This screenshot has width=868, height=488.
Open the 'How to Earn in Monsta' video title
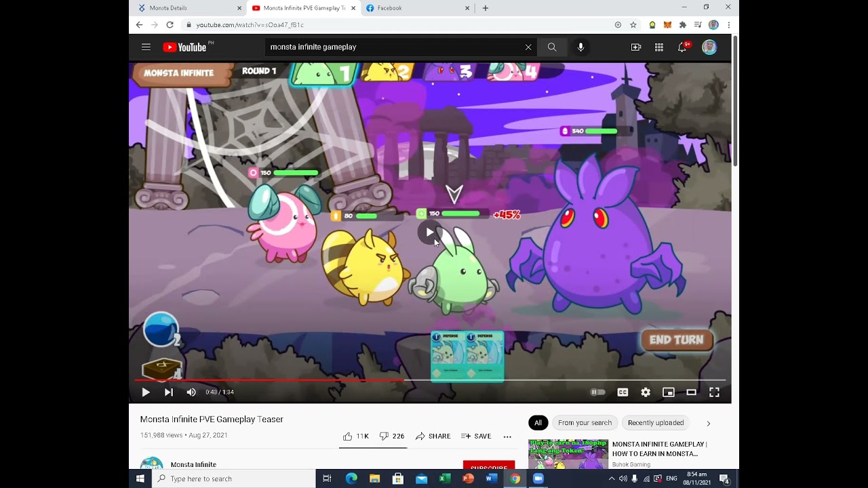660,449
